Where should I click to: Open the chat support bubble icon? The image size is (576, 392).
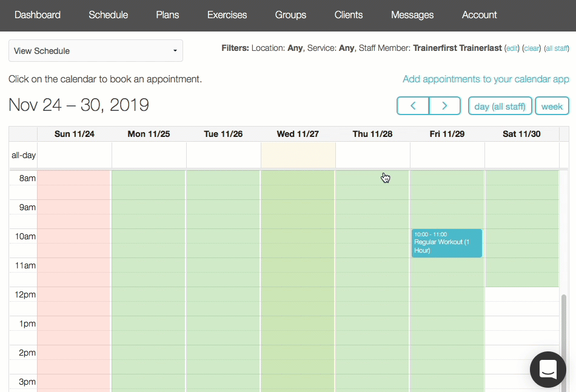click(548, 369)
